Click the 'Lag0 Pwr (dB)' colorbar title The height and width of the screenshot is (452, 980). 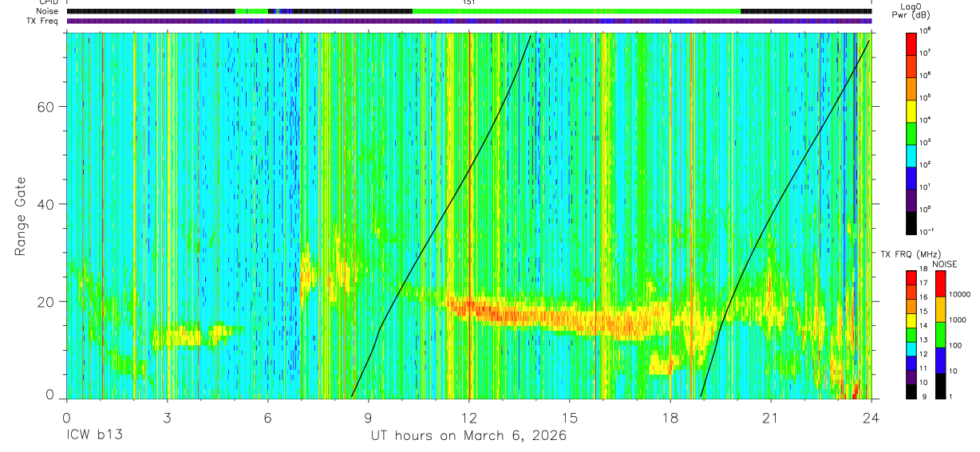click(911, 11)
